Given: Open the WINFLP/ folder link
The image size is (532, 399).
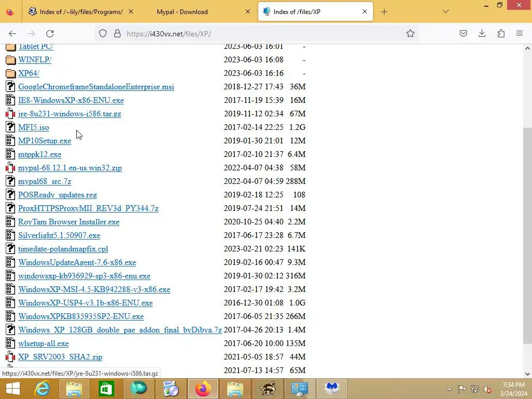Looking at the screenshot, I should coord(35,60).
